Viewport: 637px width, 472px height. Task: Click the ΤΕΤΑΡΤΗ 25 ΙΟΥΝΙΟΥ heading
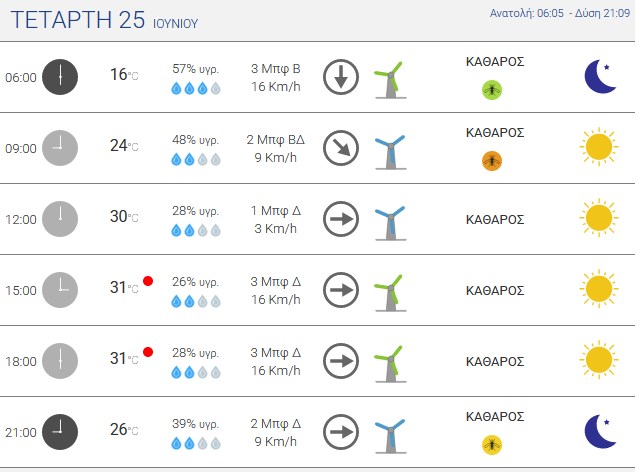104,20
